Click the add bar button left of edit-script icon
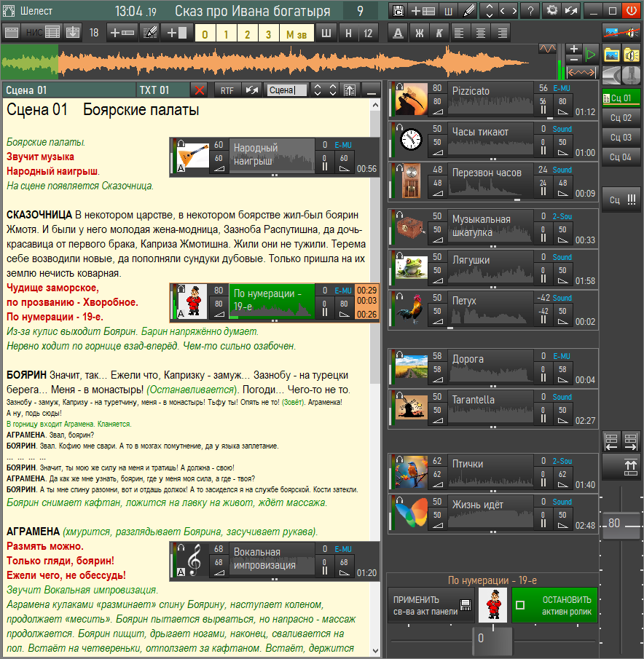 [122, 32]
